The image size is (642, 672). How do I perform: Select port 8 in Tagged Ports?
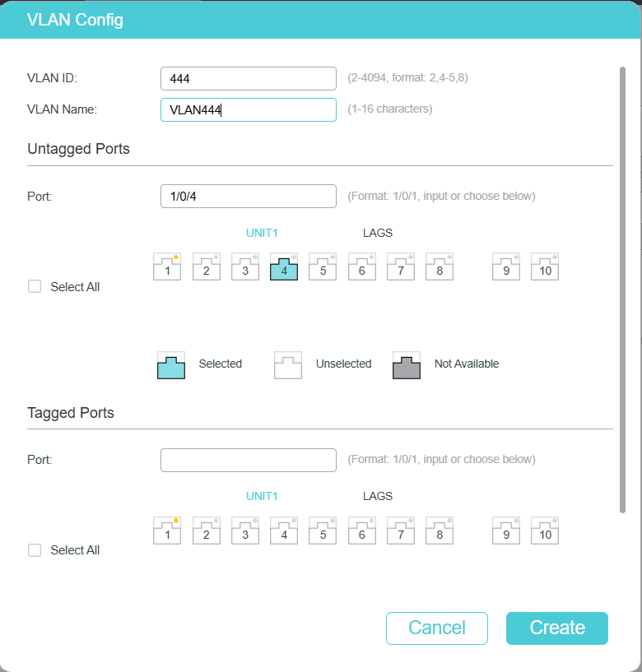440,531
